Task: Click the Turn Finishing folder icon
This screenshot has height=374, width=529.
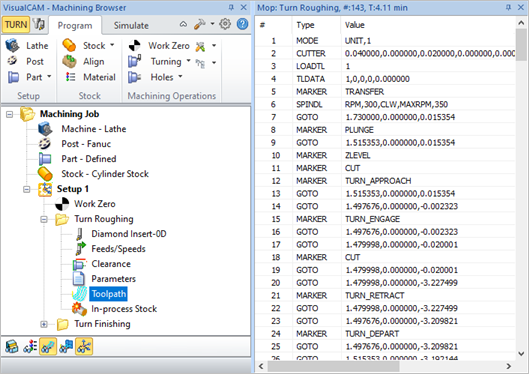Action: coord(62,324)
